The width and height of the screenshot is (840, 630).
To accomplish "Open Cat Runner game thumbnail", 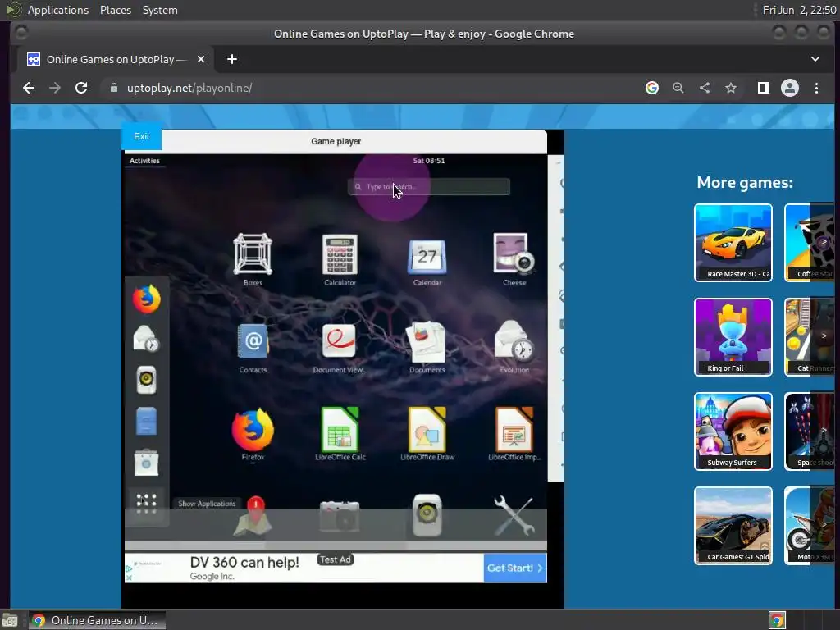I will [810, 337].
